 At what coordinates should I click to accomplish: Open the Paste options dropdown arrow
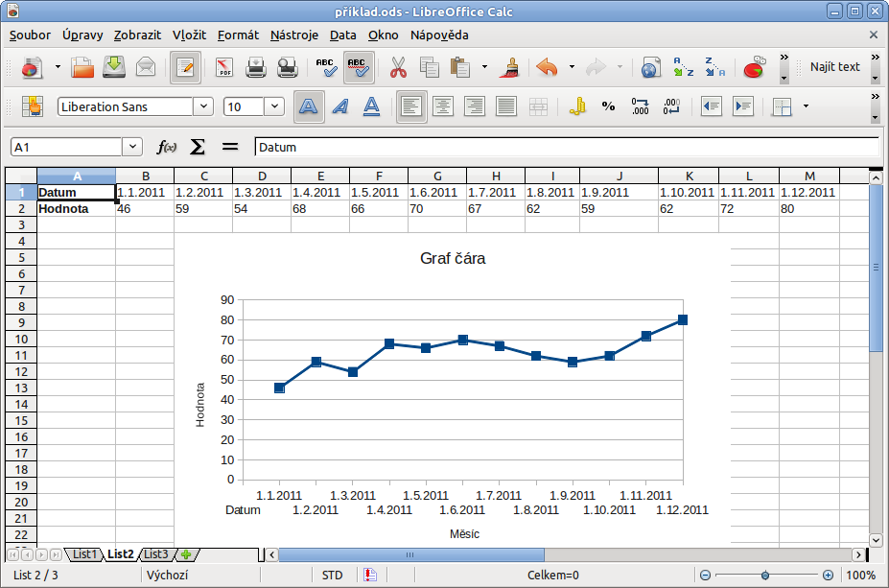point(484,67)
